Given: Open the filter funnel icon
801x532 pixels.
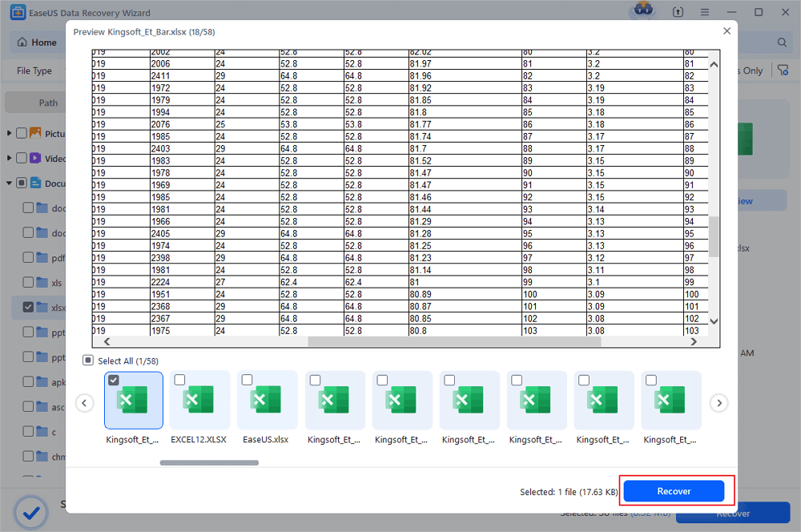Looking at the screenshot, I should [783, 71].
